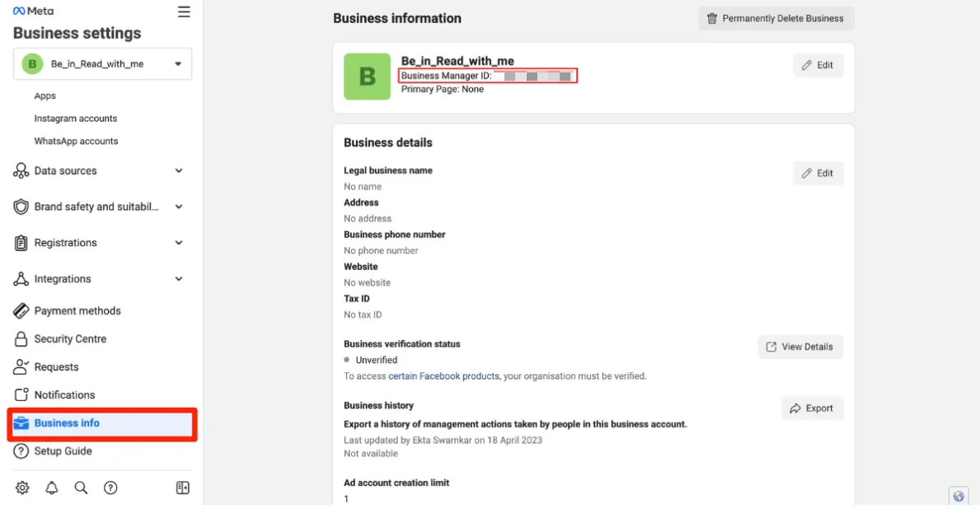Click the Registrations clipboard icon
Viewport: 980px width, 509px height.
(21, 243)
